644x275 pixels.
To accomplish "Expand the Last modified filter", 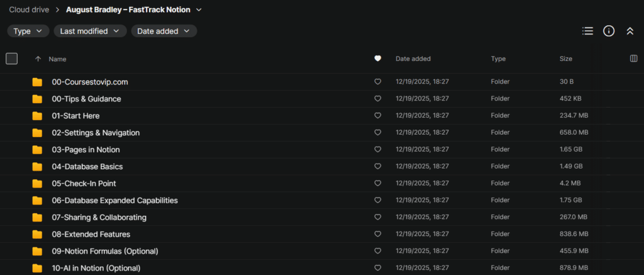I will pos(90,31).
